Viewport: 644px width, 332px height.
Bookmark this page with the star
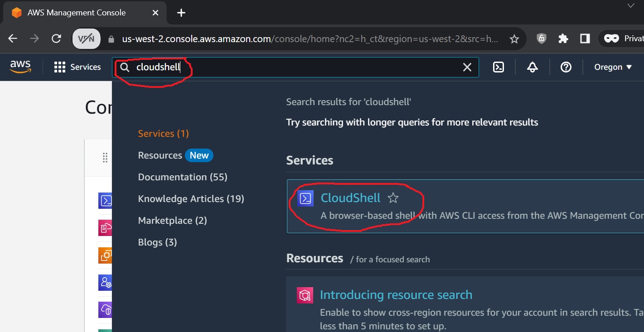point(514,39)
